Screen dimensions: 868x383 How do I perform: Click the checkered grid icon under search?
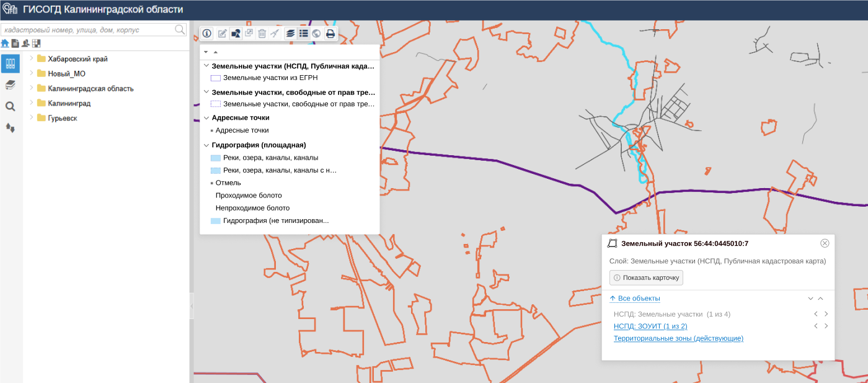(37, 43)
